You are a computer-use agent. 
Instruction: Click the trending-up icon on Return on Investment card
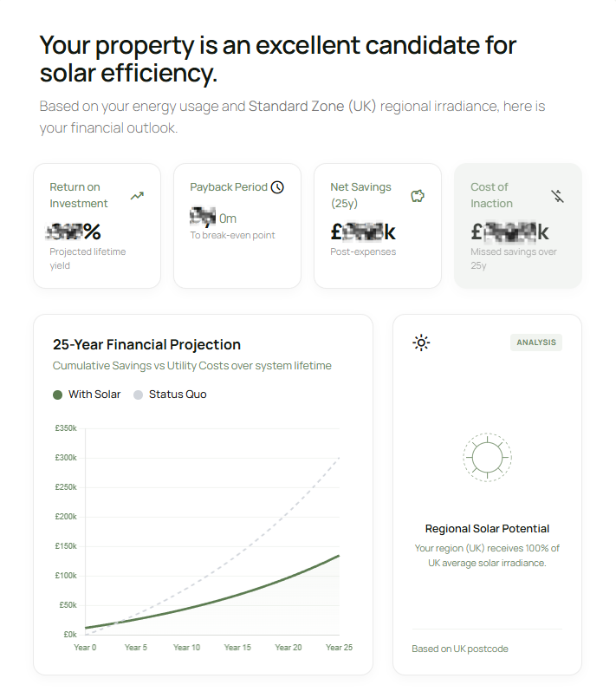coord(137,196)
